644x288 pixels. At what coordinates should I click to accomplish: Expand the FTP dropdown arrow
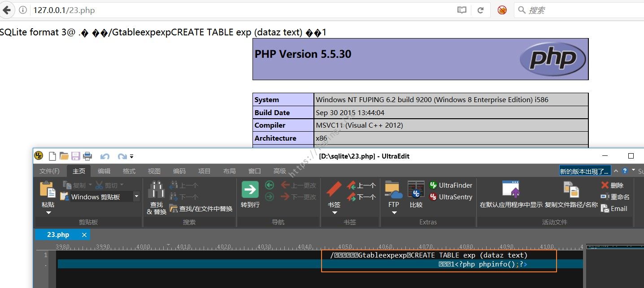(x=394, y=213)
